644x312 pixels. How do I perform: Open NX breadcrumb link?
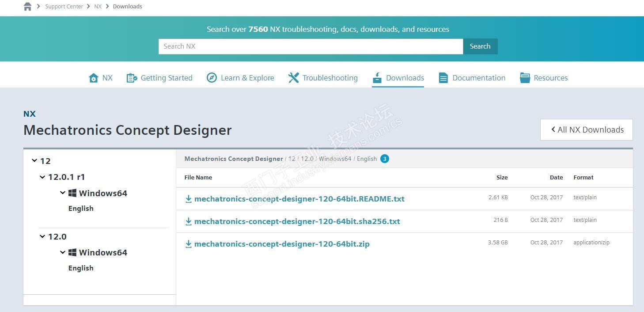[x=98, y=7]
